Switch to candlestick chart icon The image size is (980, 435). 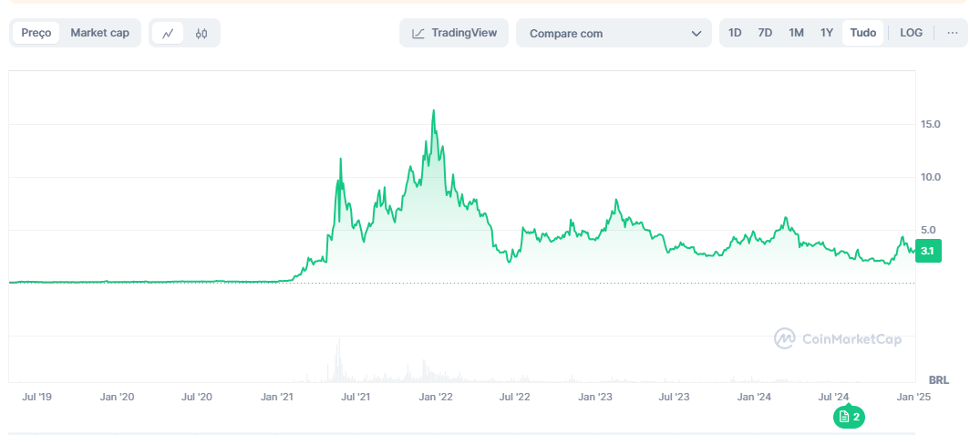(201, 34)
